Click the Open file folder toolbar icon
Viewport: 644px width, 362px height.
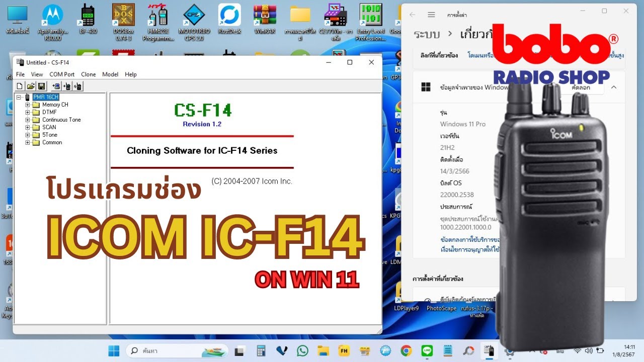coord(31,86)
